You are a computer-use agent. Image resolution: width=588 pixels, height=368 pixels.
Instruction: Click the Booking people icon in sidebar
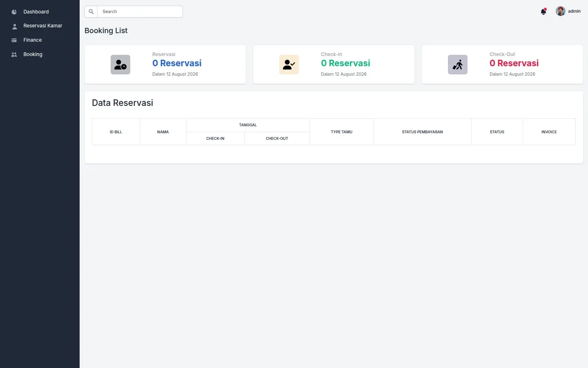point(14,54)
